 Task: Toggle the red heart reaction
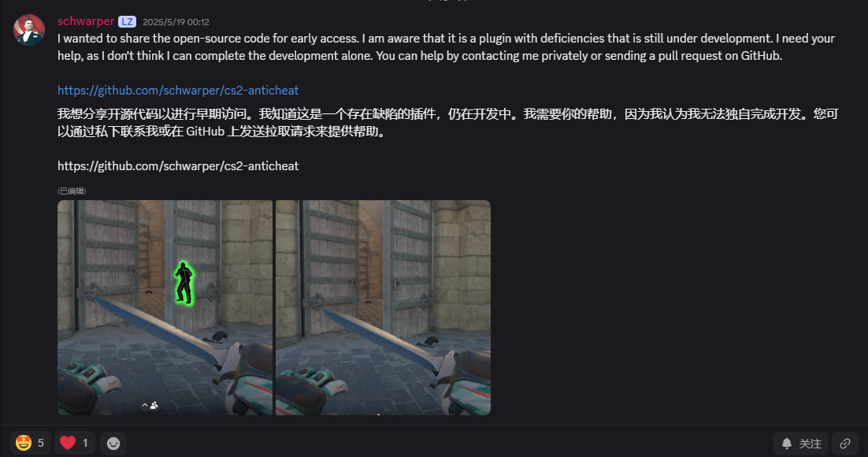click(x=74, y=443)
